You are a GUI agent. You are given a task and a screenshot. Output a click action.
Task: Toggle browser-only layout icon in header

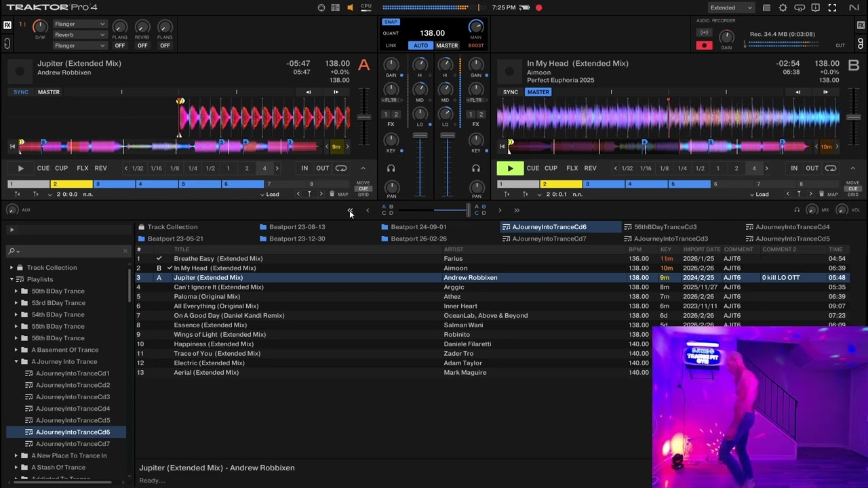coord(766,7)
